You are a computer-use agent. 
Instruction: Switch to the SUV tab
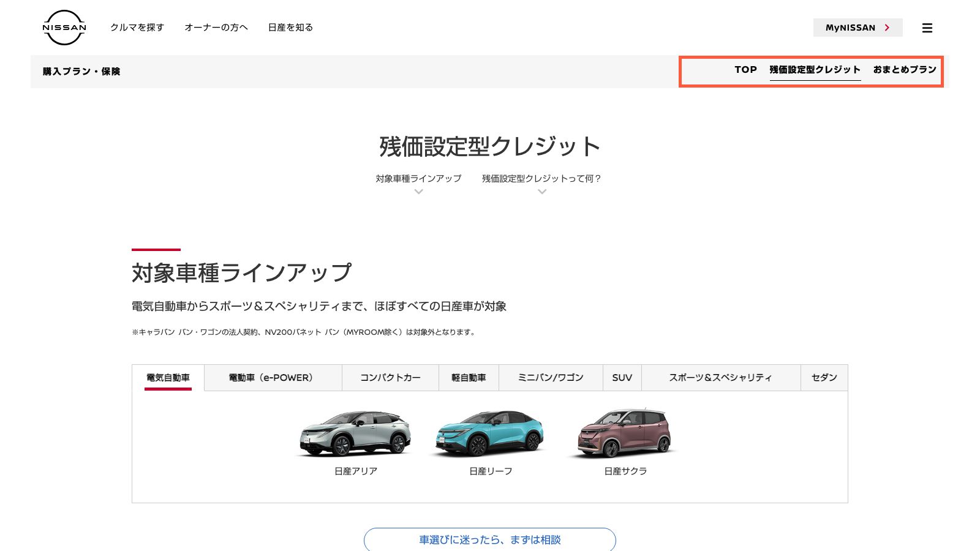[x=622, y=378]
